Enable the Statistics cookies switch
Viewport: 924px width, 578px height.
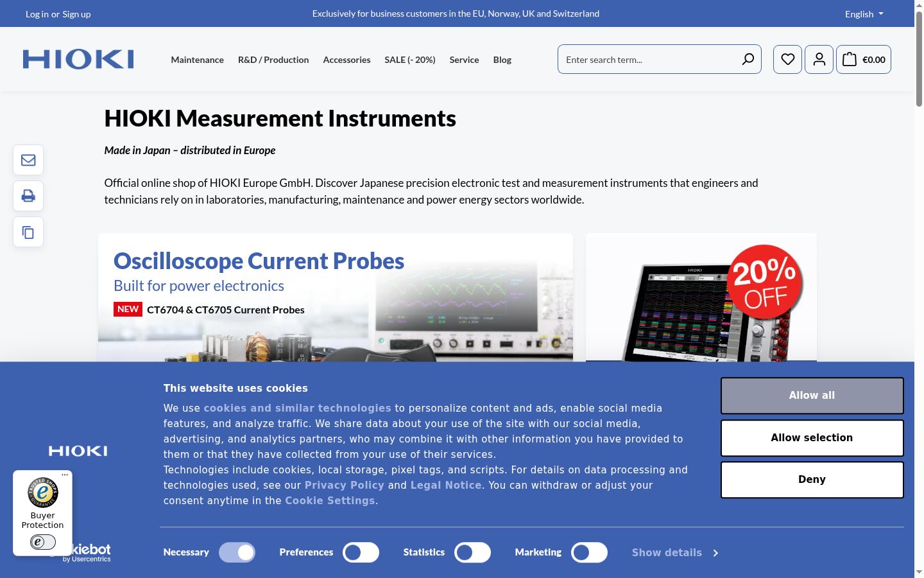472,552
